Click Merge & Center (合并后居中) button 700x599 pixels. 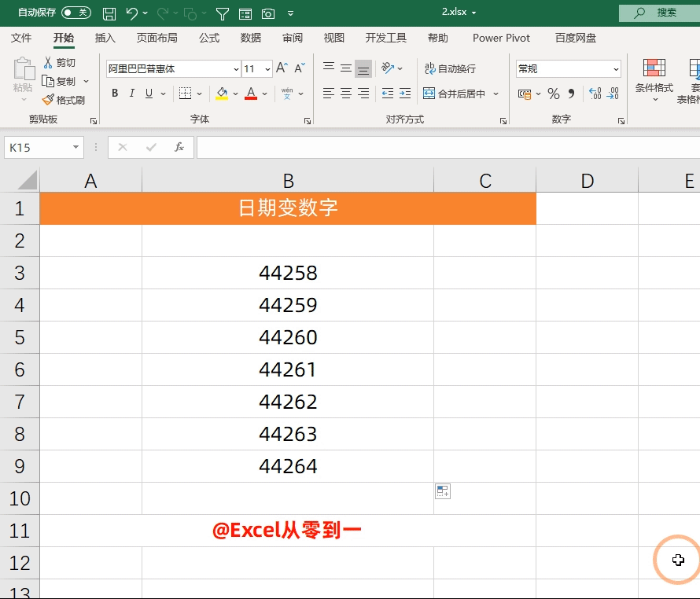454,94
